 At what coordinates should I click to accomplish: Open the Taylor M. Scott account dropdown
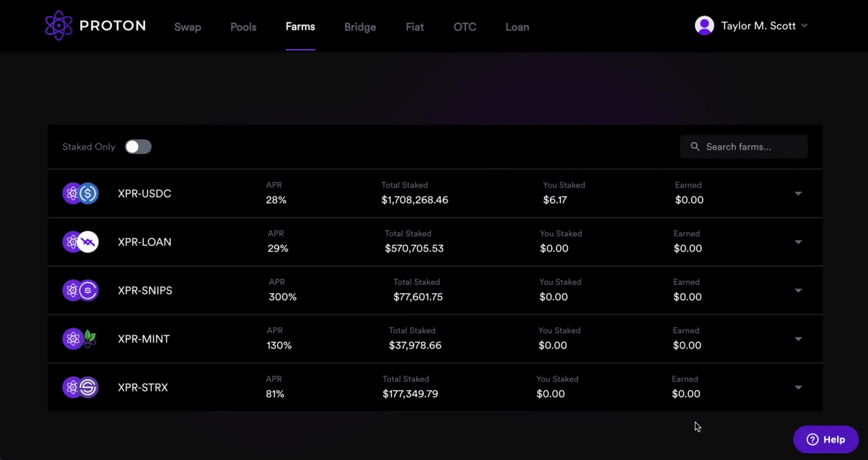click(x=752, y=26)
